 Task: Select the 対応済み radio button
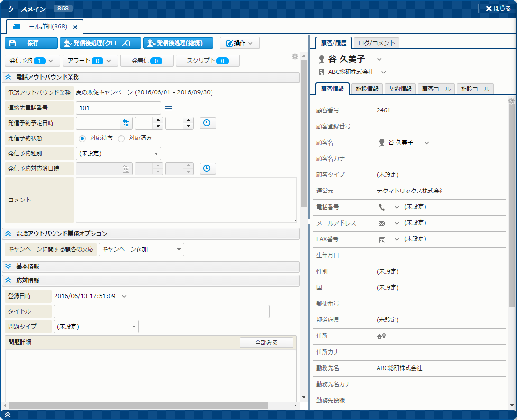click(121, 138)
